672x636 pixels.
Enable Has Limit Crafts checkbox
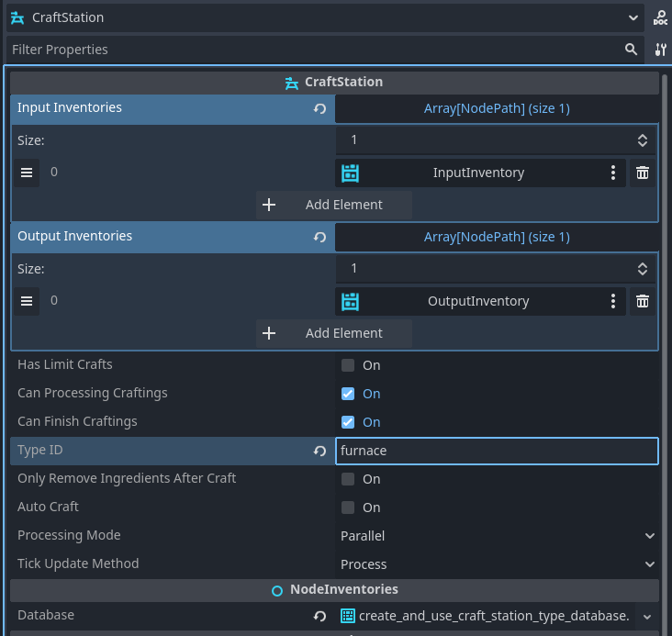pos(348,365)
